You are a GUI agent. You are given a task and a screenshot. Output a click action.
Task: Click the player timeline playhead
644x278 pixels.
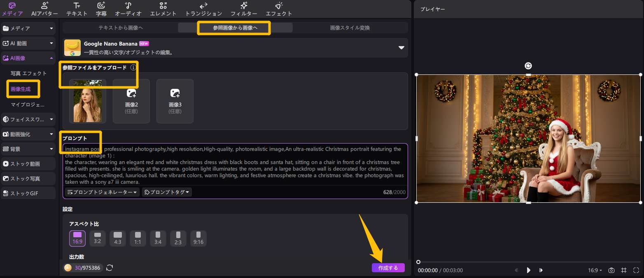418,262
